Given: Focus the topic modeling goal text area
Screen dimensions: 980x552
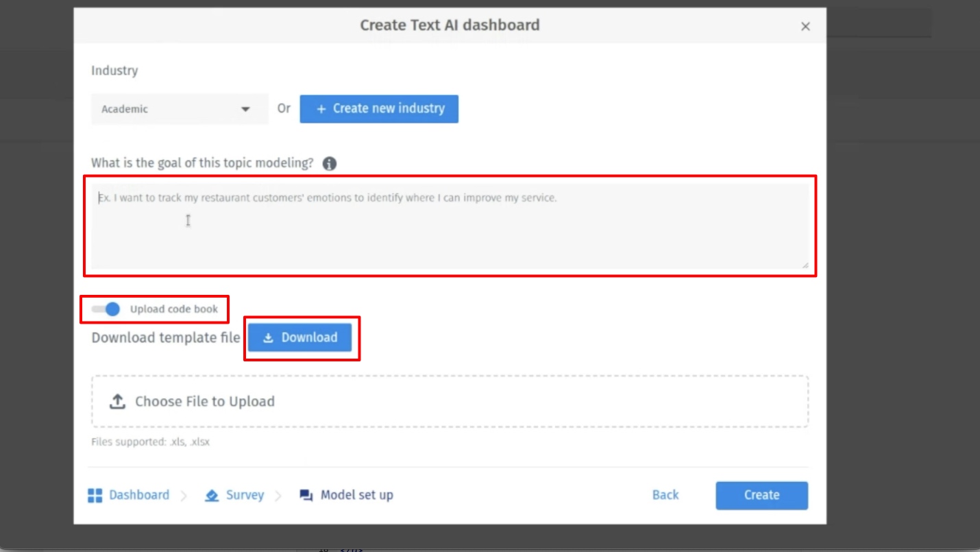Looking at the screenshot, I should click(x=450, y=226).
